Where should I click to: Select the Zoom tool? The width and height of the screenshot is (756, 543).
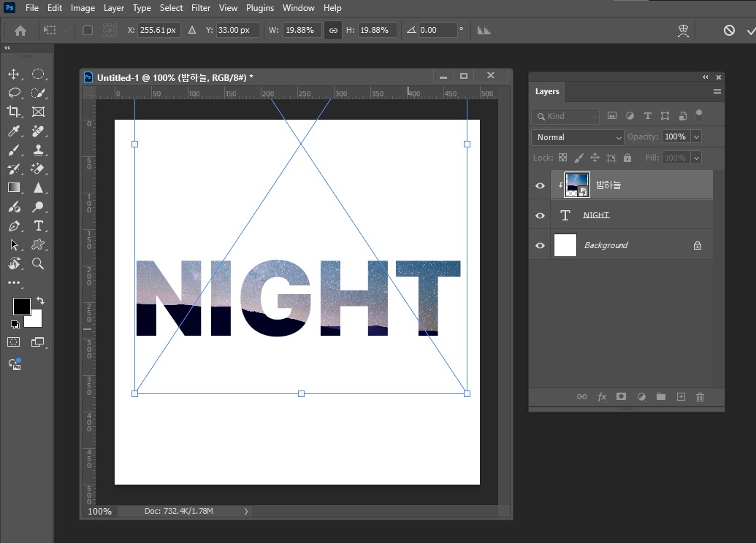pyautogui.click(x=38, y=263)
